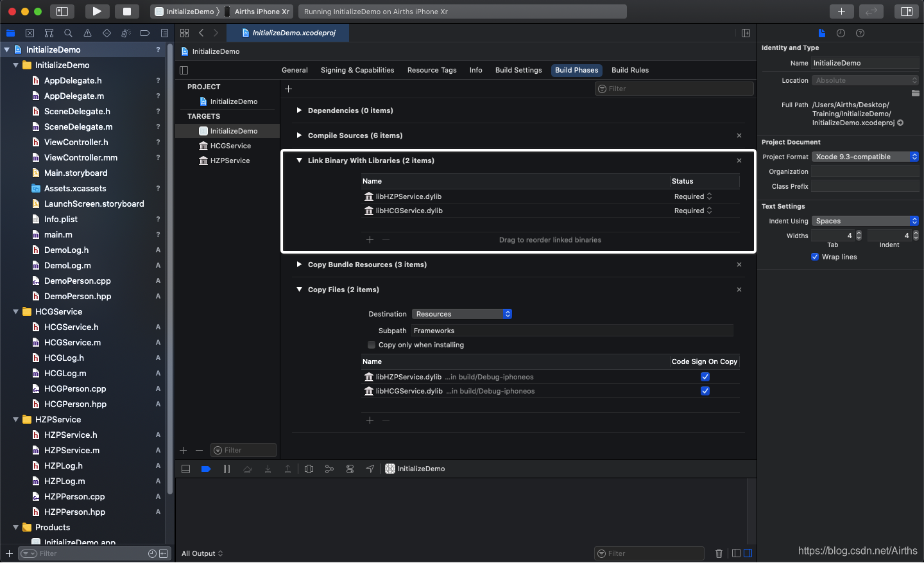Click the Organization text field
This screenshot has height=563, width=924.
[866, 171]
